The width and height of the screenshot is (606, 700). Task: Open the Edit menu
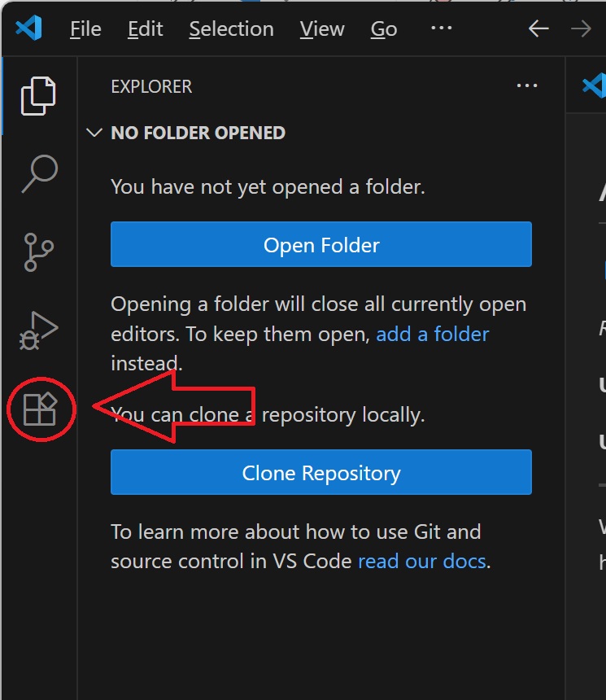[146, 29]
